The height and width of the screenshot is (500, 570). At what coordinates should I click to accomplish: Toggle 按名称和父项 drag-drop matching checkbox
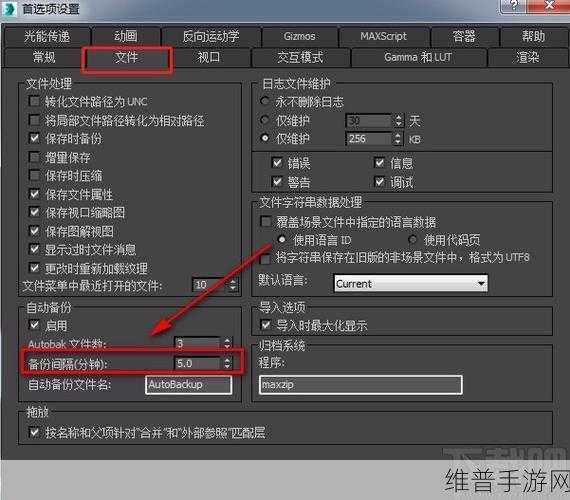34,432
